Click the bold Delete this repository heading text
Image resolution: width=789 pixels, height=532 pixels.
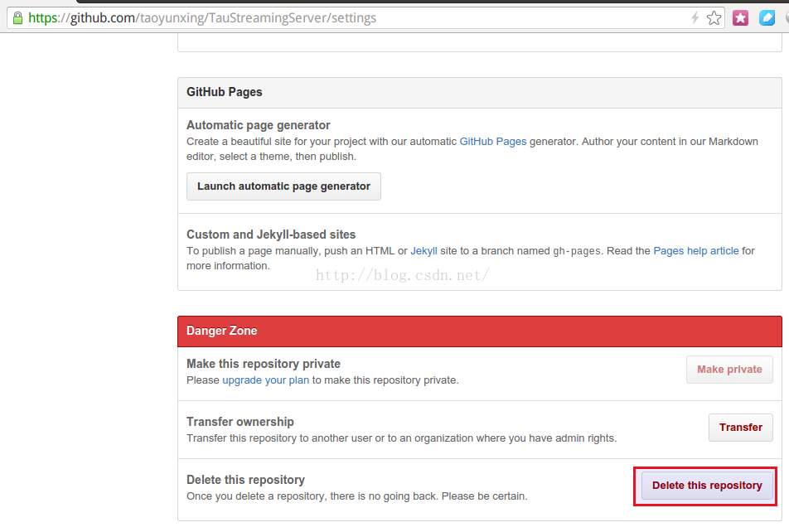coord(245,480)
